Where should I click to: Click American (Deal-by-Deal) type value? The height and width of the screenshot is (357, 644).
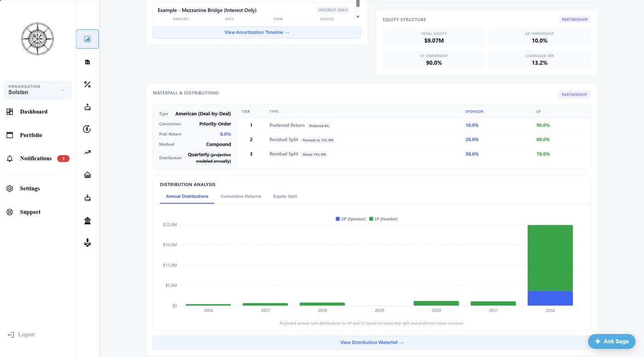pos(203,113)
